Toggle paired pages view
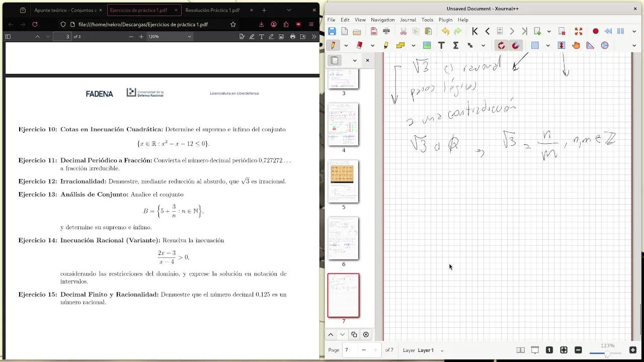Viewport: 644px width, 362px height. click(x=521, y=350)
